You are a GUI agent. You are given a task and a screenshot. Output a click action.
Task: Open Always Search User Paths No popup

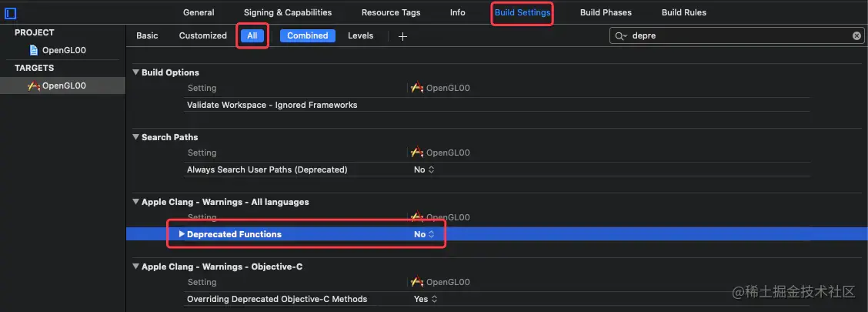[424, 169]
